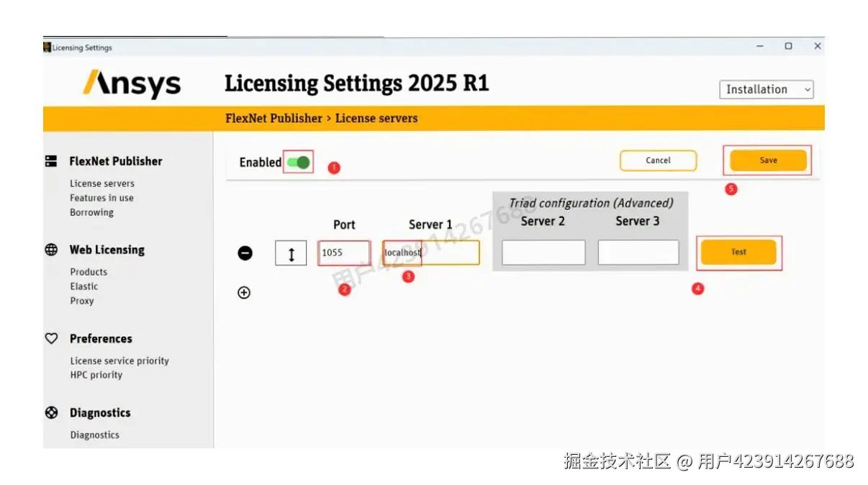Minimize the Licensing Settings window

point(760,46)
